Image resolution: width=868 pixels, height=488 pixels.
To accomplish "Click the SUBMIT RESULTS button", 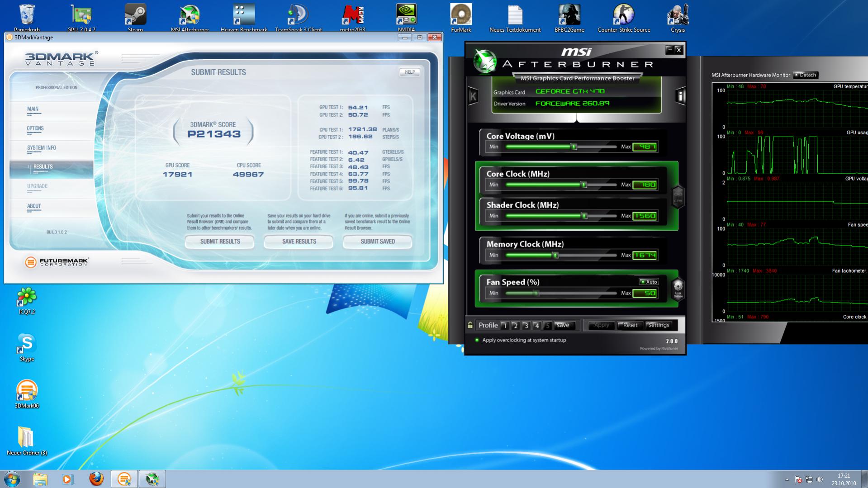I will (x=220, y=242).
